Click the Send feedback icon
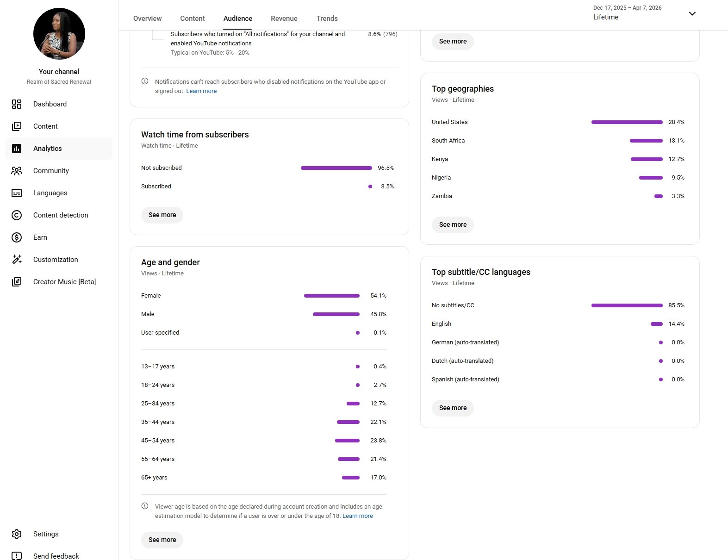The height and width of the screenshot is (560, 728). click(17, 556)
